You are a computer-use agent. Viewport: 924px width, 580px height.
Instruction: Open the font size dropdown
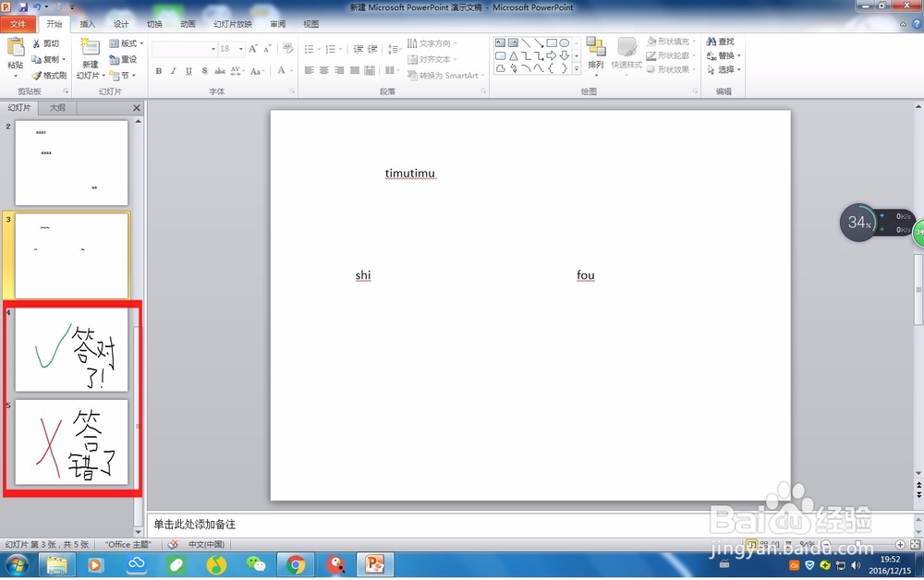pos(238,47)
